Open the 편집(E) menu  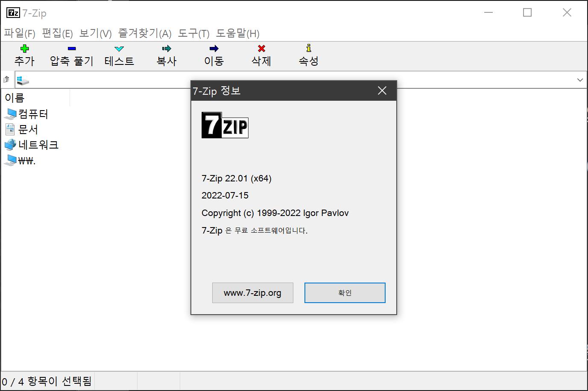pyautogui.click(x=57, y=33)
